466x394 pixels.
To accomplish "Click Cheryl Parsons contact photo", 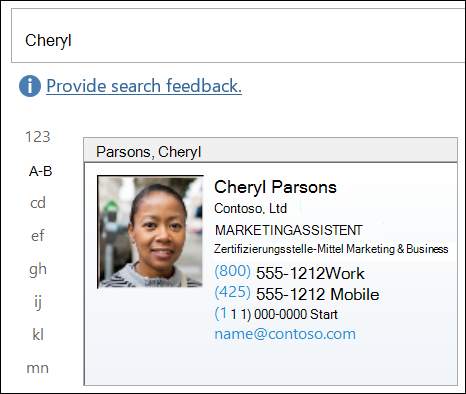I will [x=150, y=232].
